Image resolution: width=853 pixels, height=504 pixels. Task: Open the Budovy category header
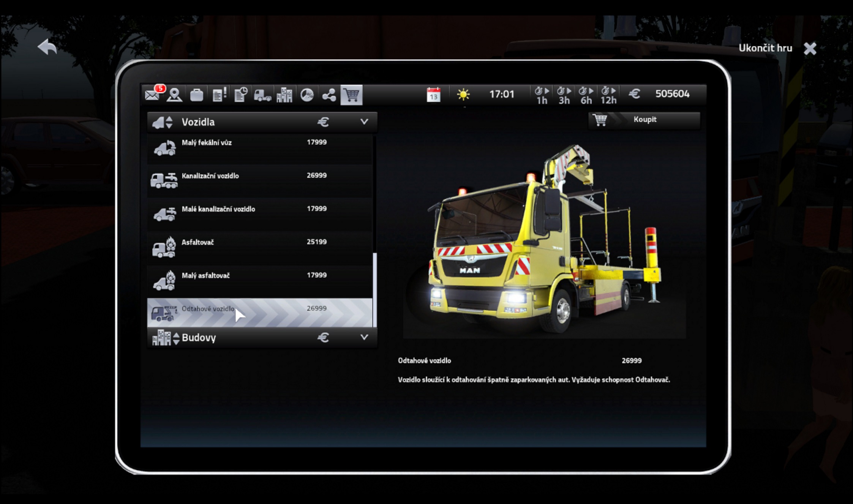point(262,337)
